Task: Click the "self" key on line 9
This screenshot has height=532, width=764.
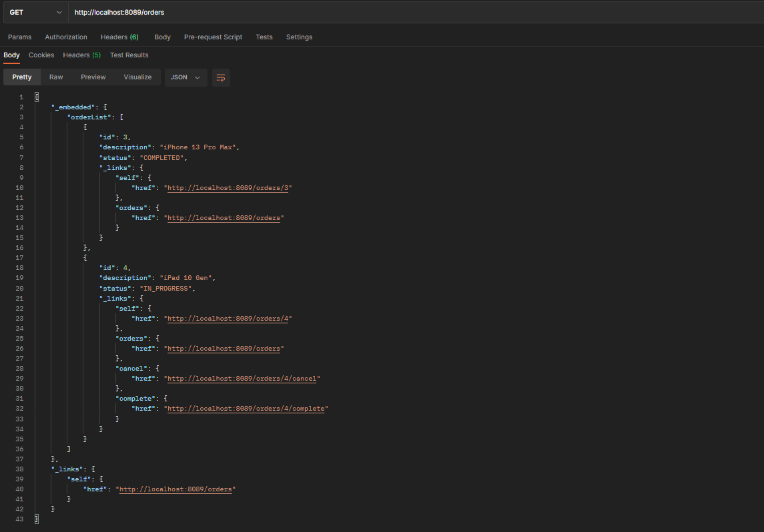Action: (127, 178)
